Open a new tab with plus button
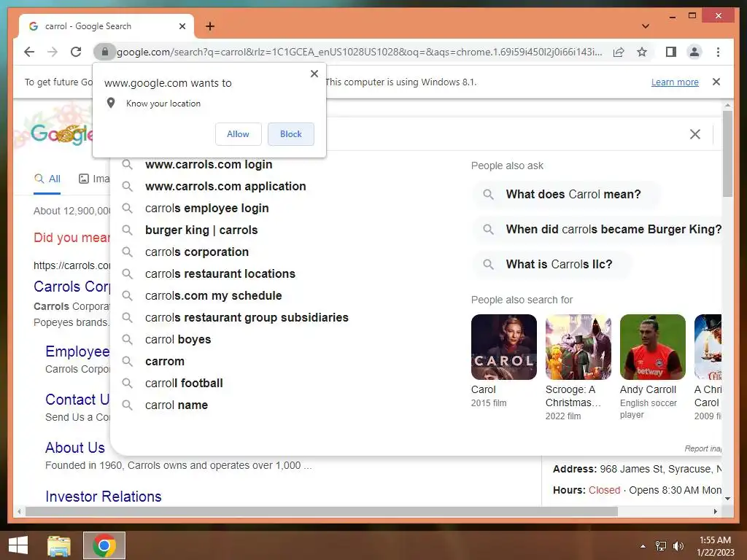747x560 pixels. coord(210,26)
